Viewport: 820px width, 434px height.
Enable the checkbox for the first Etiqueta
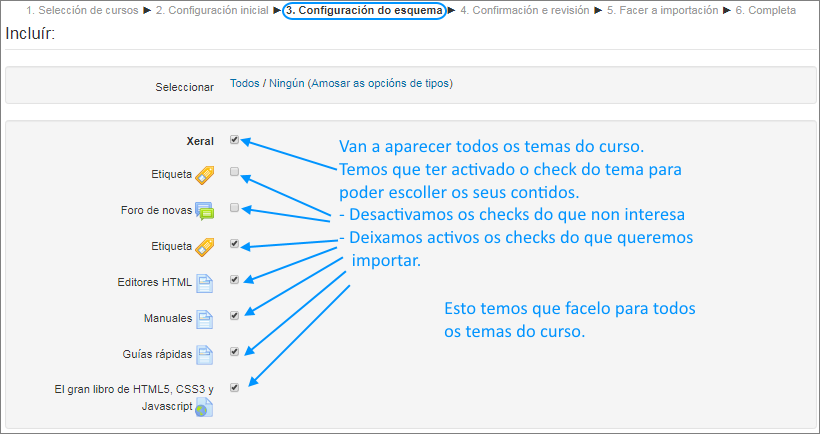[x=234, y=172]
